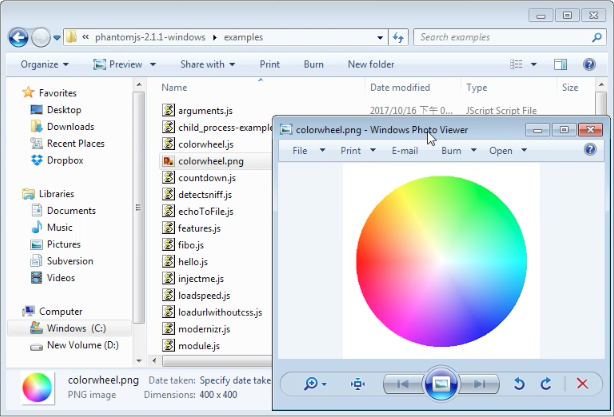Click the Preview button in Explorer toolbar
The image size is (614, 417).
coord(117,64)
